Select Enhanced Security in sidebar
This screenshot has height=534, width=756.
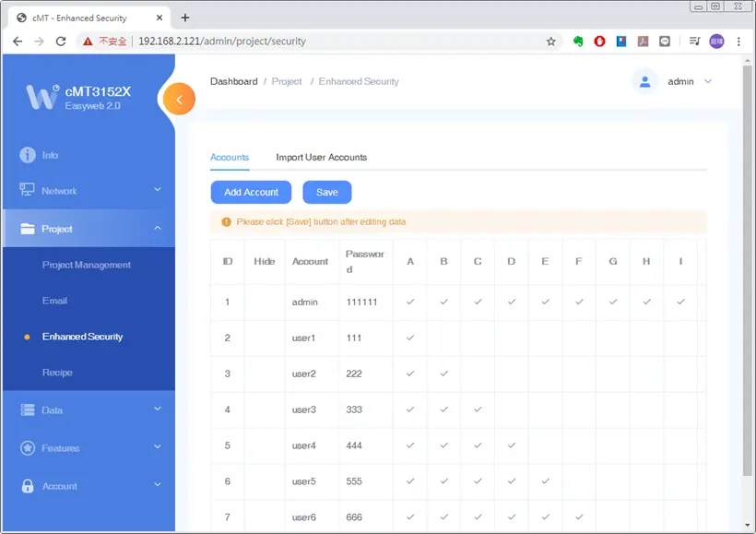point(82,337)
